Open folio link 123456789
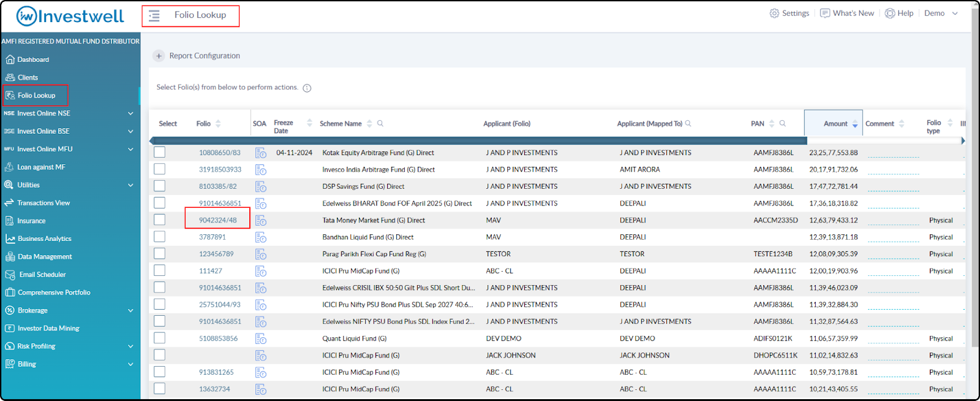This screenshot has height=401, width=980. click(x=216, y=254)
